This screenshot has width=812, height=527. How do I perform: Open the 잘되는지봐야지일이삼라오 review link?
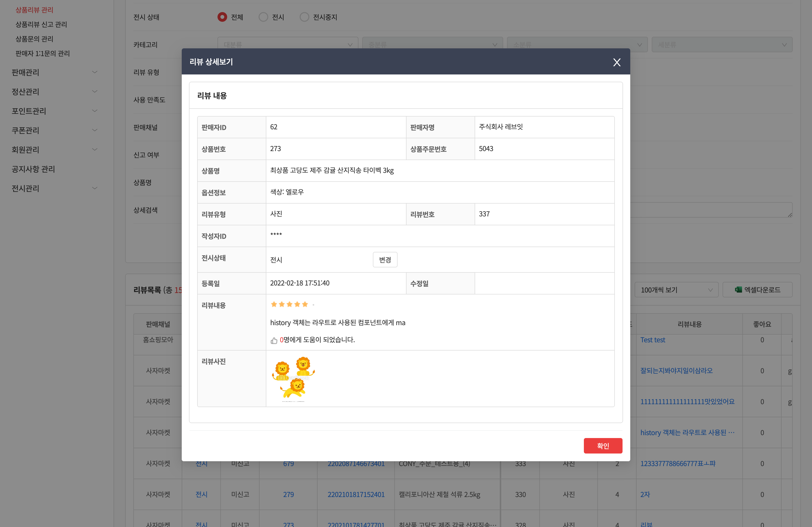click(x=676, y=370)
